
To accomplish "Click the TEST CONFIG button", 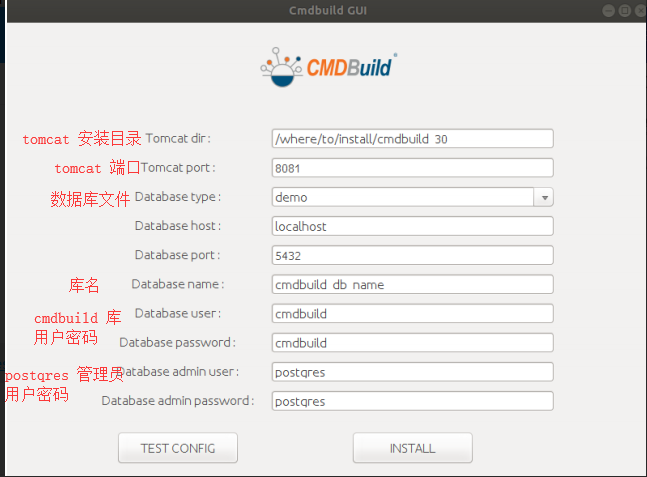I will [x=178, y=448].
